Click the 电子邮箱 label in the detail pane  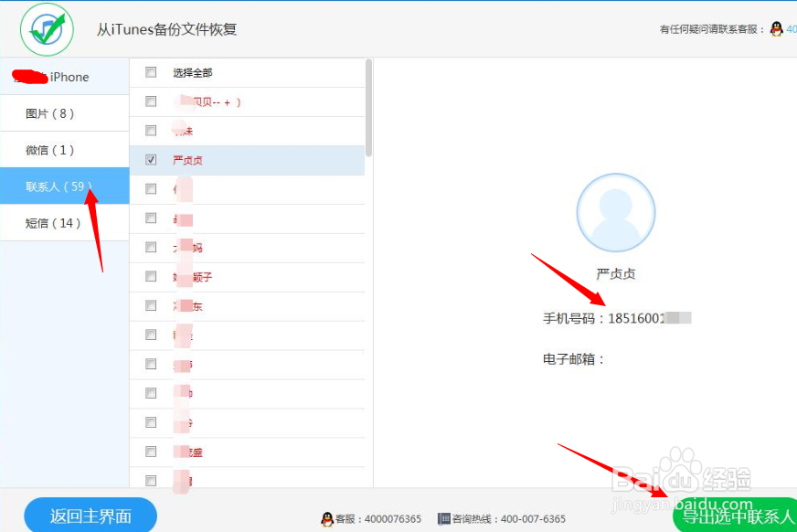coord(574,359)
